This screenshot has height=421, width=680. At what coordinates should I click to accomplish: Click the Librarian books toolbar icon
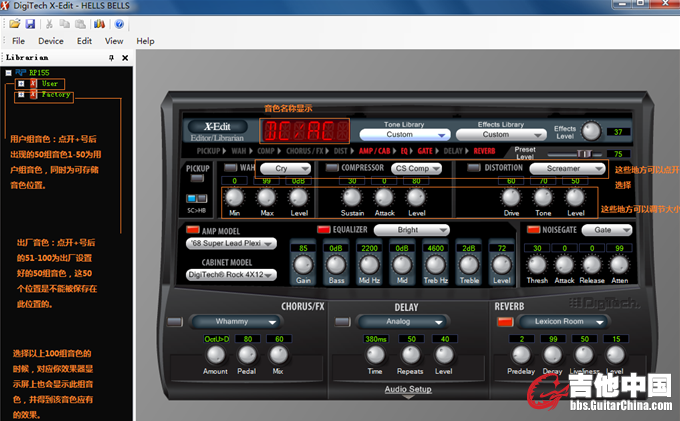coord(99,23)
